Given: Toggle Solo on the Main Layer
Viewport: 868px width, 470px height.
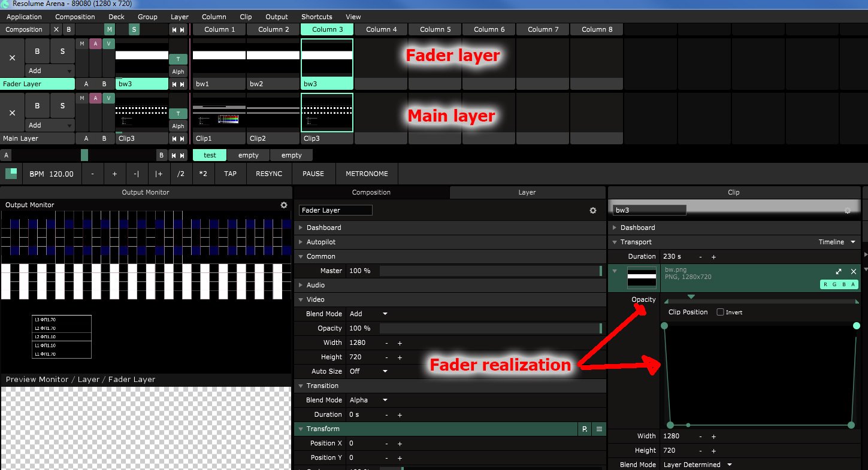Looking at the screenshot, I should point(62,105).
